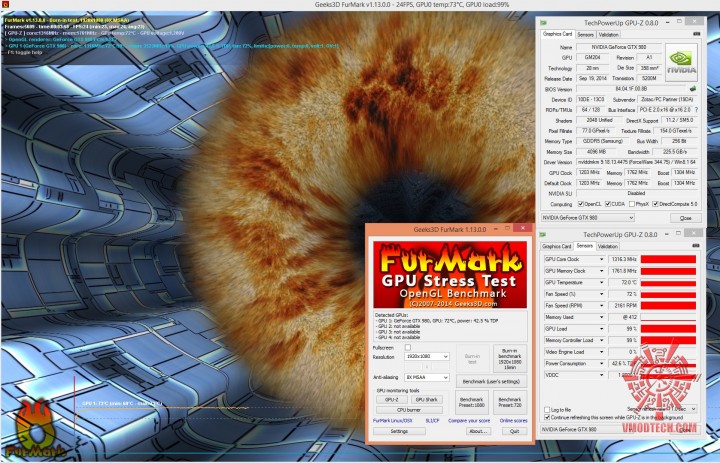
Task: Open the VDDC sensor dropdown
Action: [x=602, y=375]
